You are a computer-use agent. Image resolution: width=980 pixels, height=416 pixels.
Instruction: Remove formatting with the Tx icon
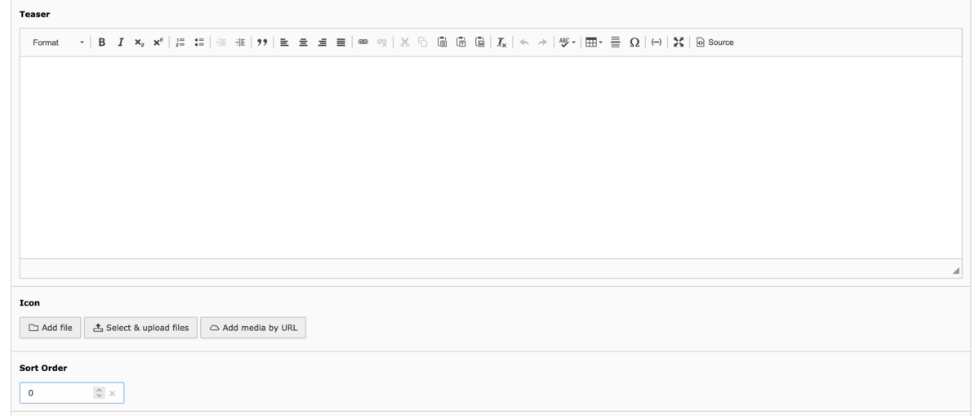pos(502,42)
